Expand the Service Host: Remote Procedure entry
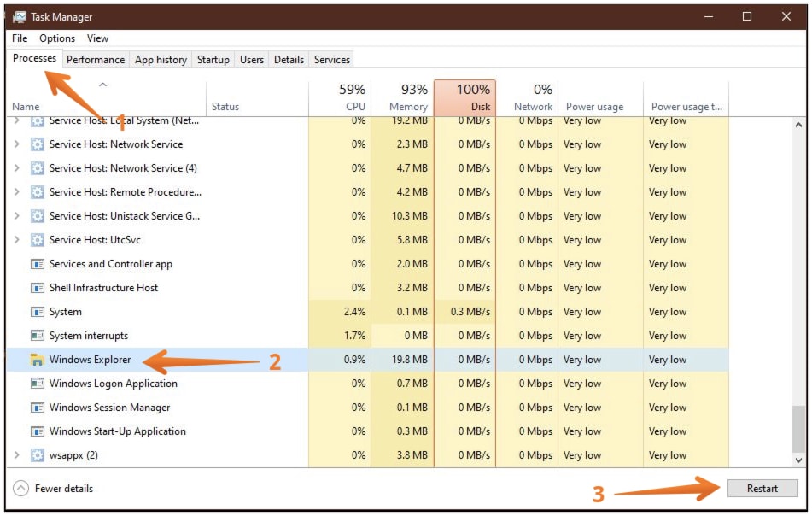Image resolution: width=812 pixels, height=516 pixels. click(18, 192)
